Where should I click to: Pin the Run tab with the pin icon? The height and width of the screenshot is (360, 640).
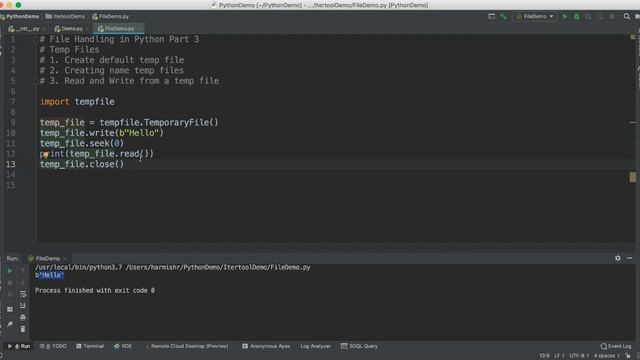10,324
